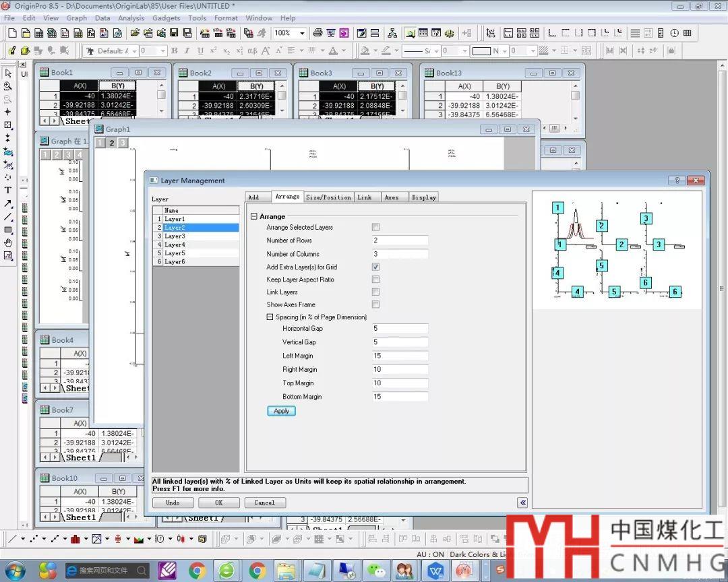Screen dimensions: 728x582
Task: Toggle the Link Layers checkbox
Action: tap(375, 292)
